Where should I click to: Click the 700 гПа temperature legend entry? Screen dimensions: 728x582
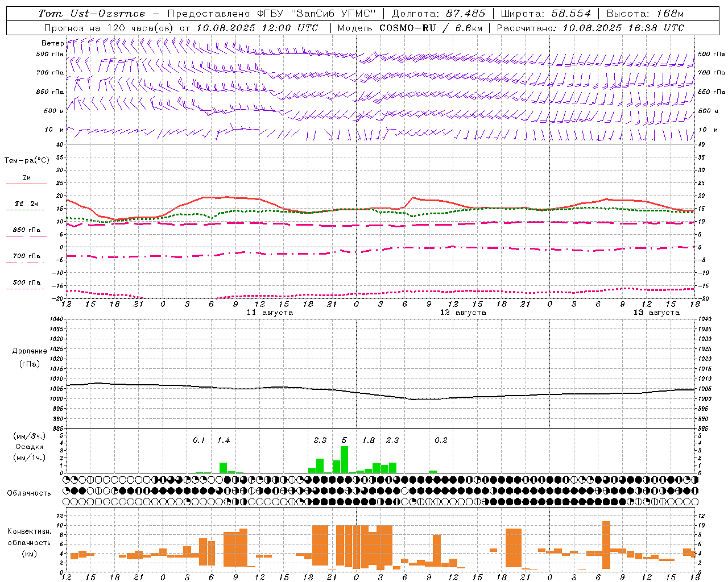pyautogui.click(x=27, y=256)
